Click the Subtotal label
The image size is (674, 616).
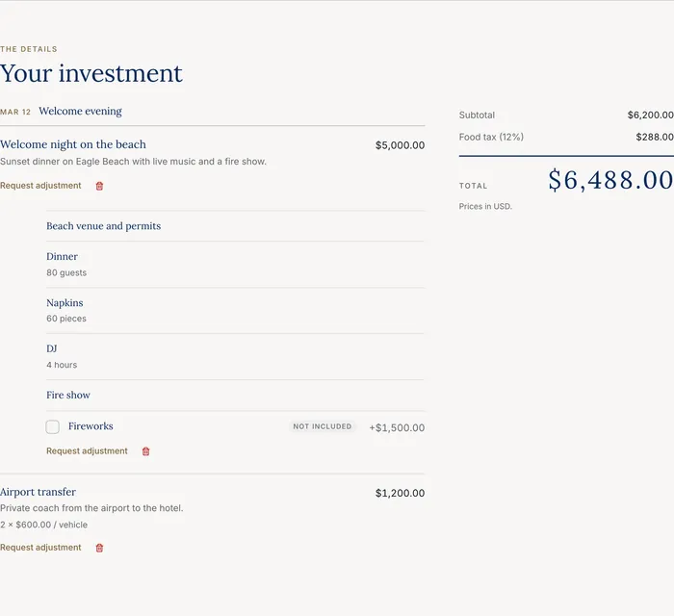click(x=477, y=115)
